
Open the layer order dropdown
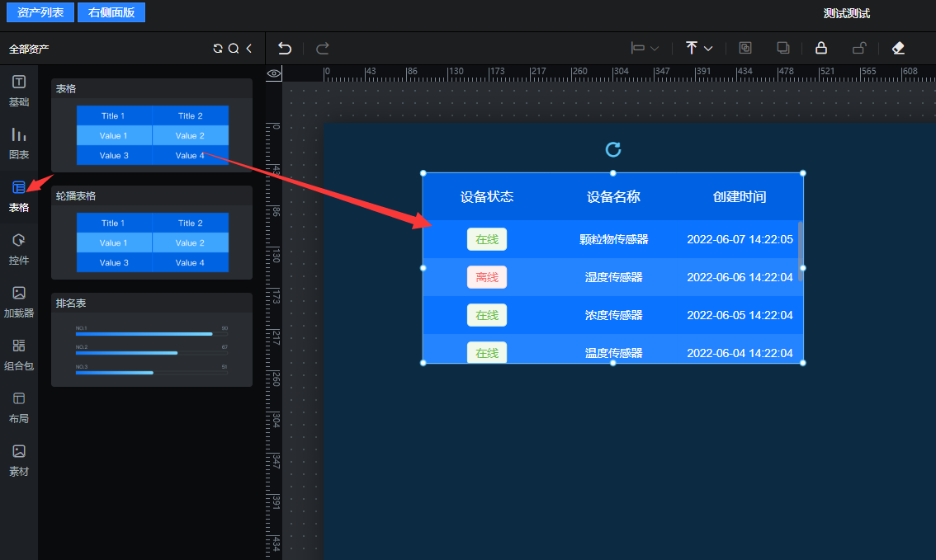click(x=698, y=49)
